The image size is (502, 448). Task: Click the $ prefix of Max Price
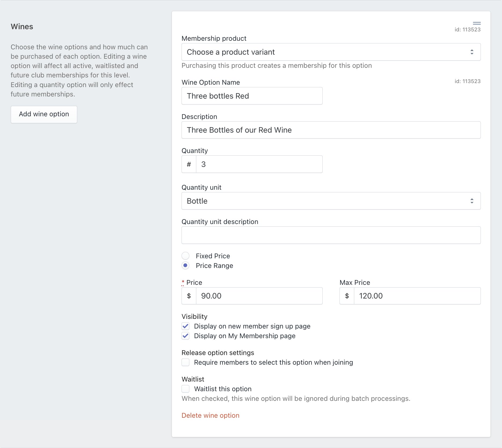tap(347, 296)
